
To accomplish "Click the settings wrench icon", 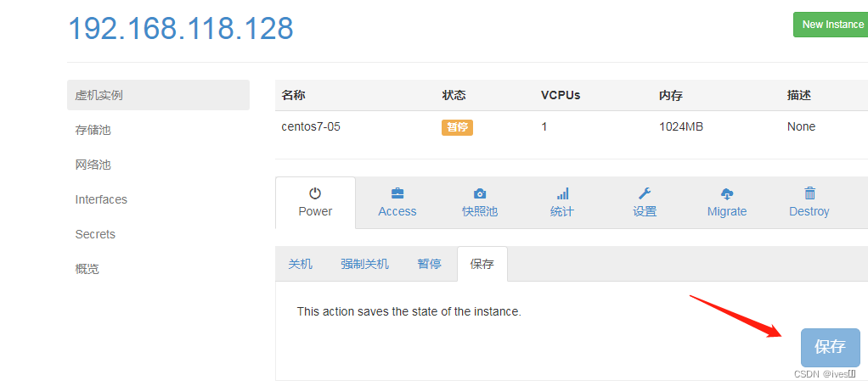I will 645,193.
